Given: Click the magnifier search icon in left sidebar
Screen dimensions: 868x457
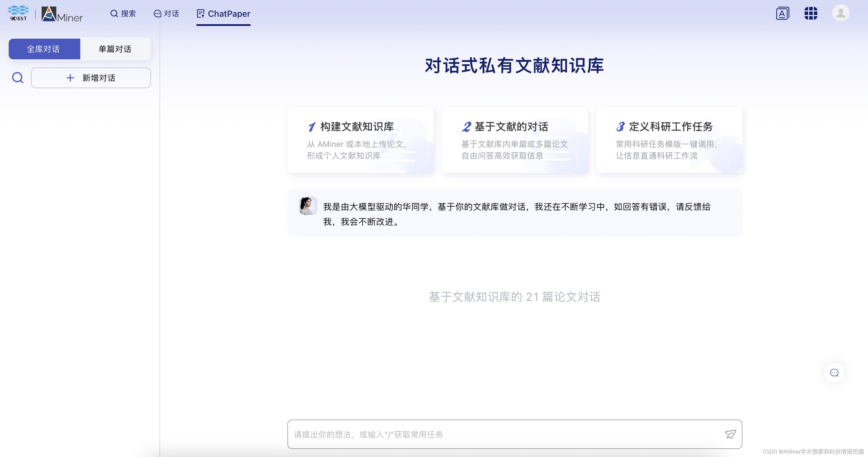Looking at the screenshot, I should tap(18, 78).
